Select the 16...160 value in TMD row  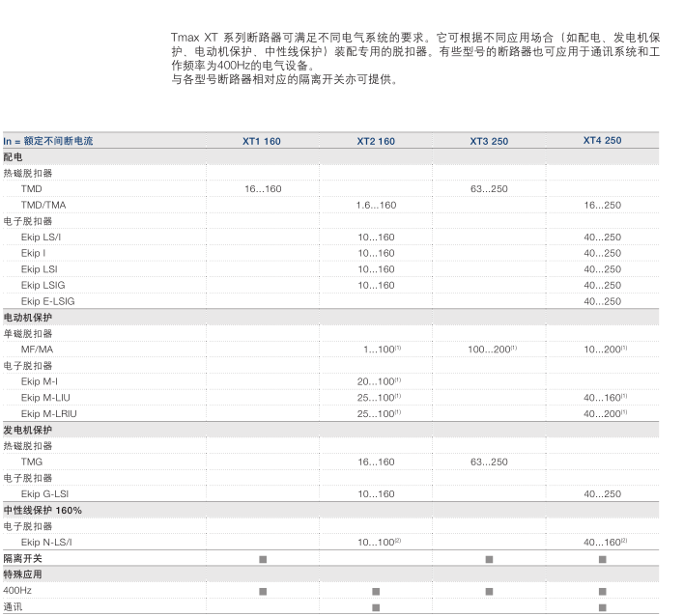click(x=263, y=189)
